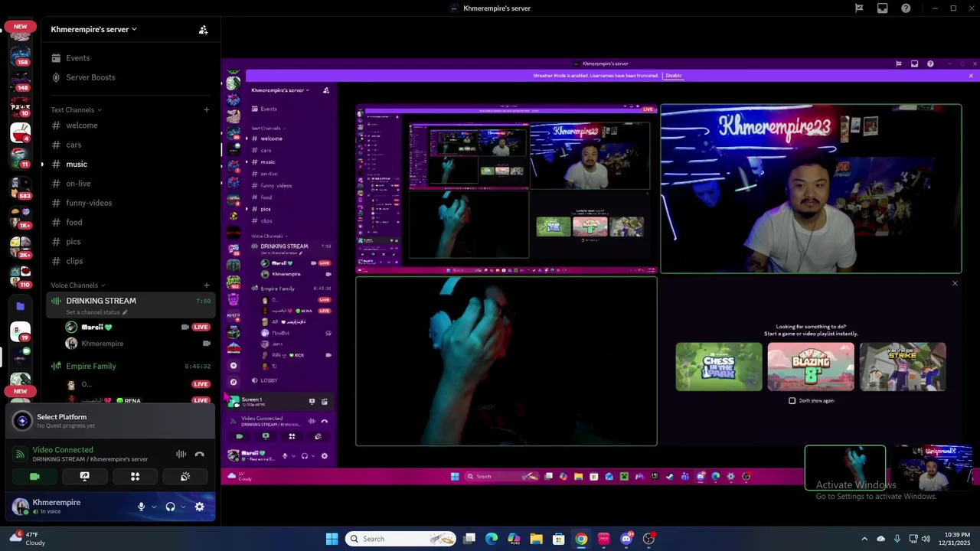Open microphone input options chevron
This screenshot has width=980, height=551.
click(x=154, y=507)
